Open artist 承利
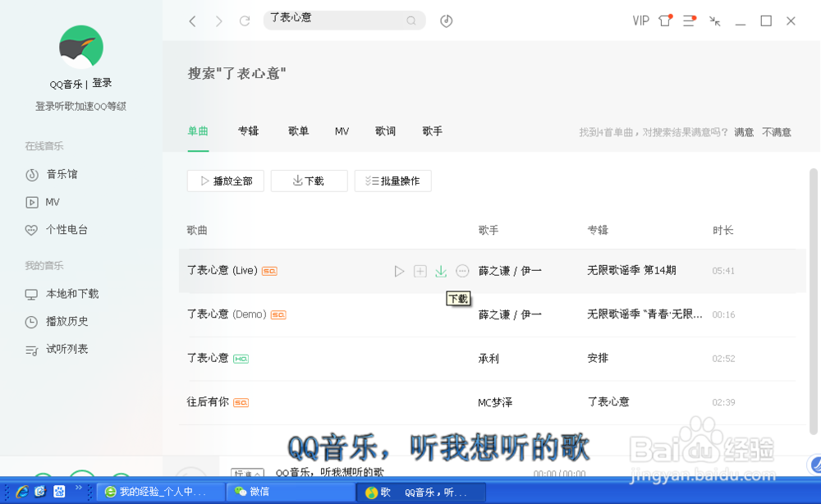 point(488,359)
